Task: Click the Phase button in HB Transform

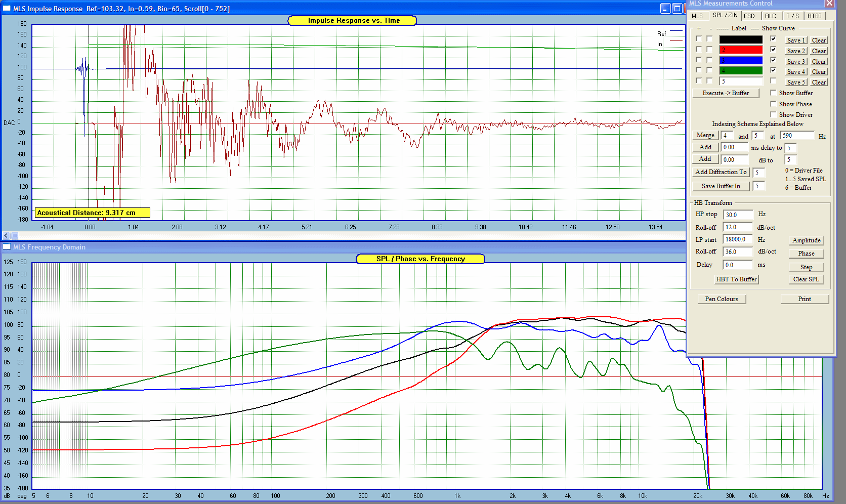Action: (x=807, y=254)
